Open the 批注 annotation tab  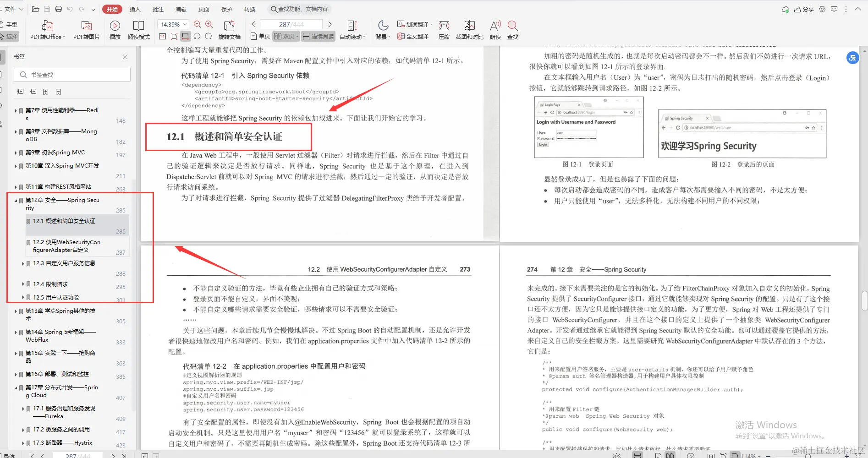pos(158,9)
